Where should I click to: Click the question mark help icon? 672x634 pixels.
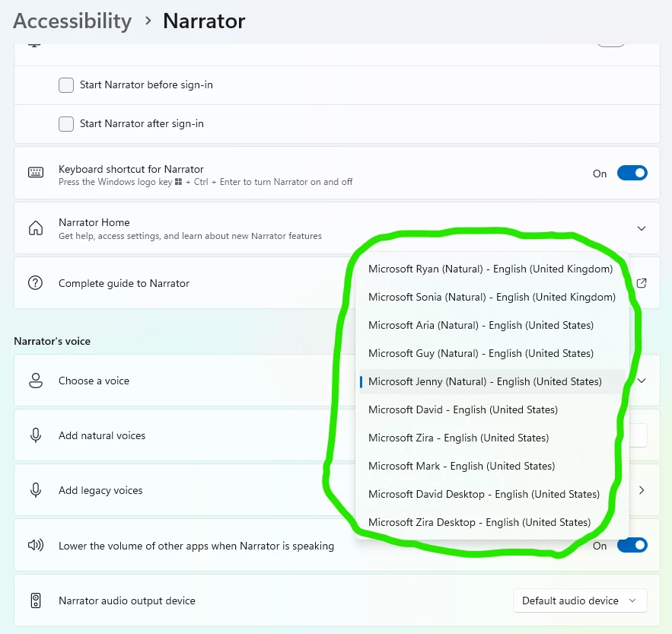(x=35, y=283)
